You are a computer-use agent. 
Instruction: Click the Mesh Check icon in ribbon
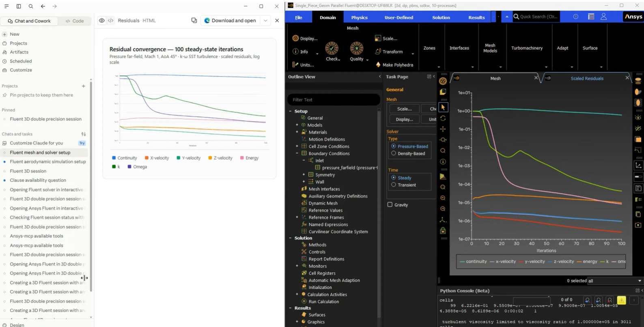332,48
